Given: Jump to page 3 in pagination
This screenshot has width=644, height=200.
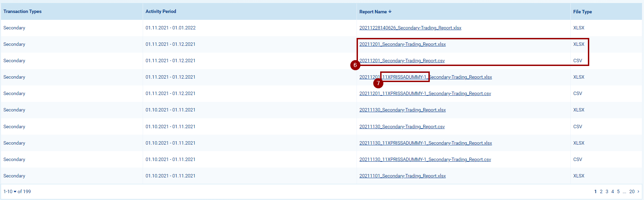Looking at the screenshot, I should point(607,191).
